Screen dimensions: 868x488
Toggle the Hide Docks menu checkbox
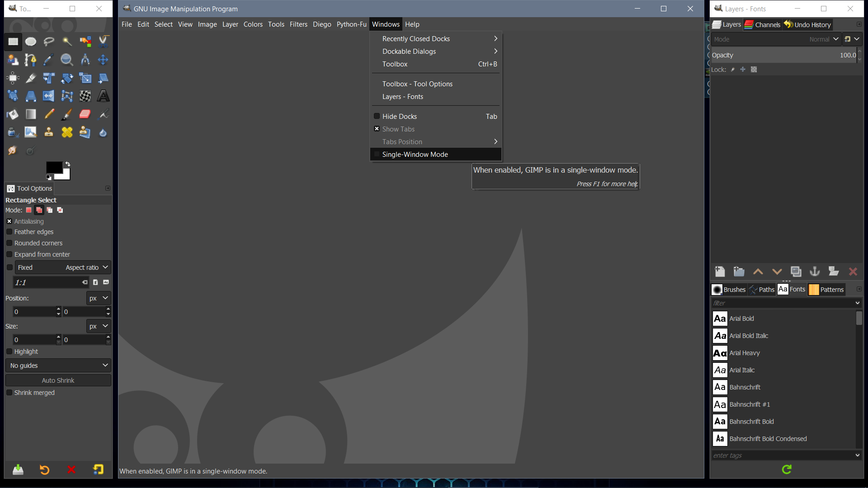point(377,116)
